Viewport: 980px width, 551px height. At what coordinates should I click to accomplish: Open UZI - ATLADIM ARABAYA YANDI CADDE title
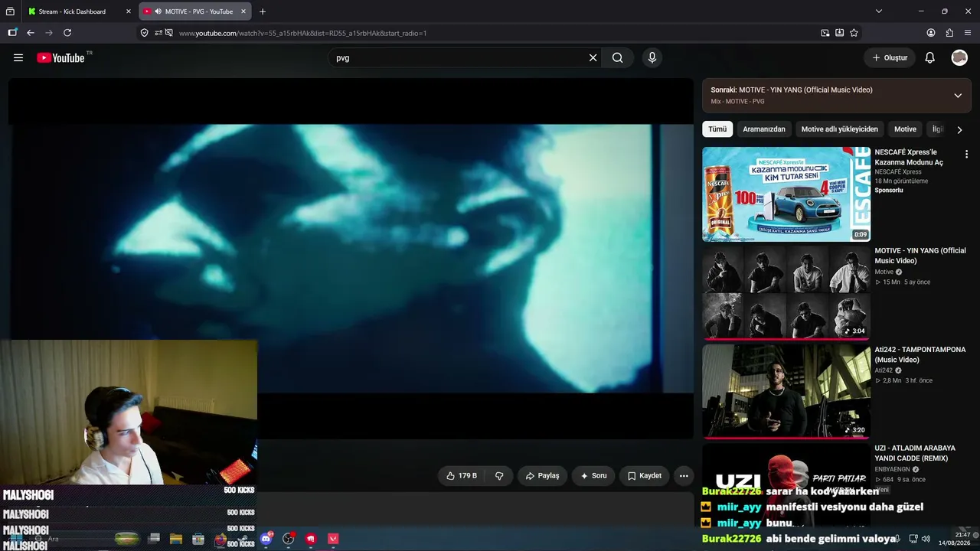click(915, 453)
